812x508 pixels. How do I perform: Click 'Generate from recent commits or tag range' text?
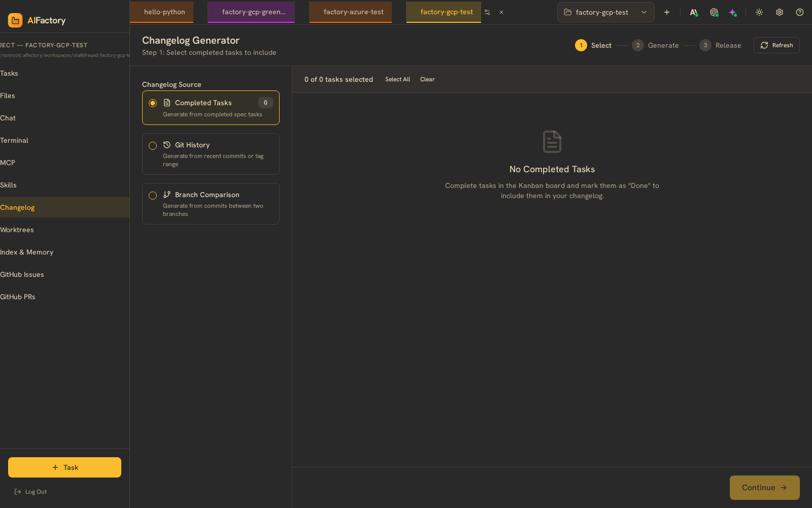tap(213, 160)
